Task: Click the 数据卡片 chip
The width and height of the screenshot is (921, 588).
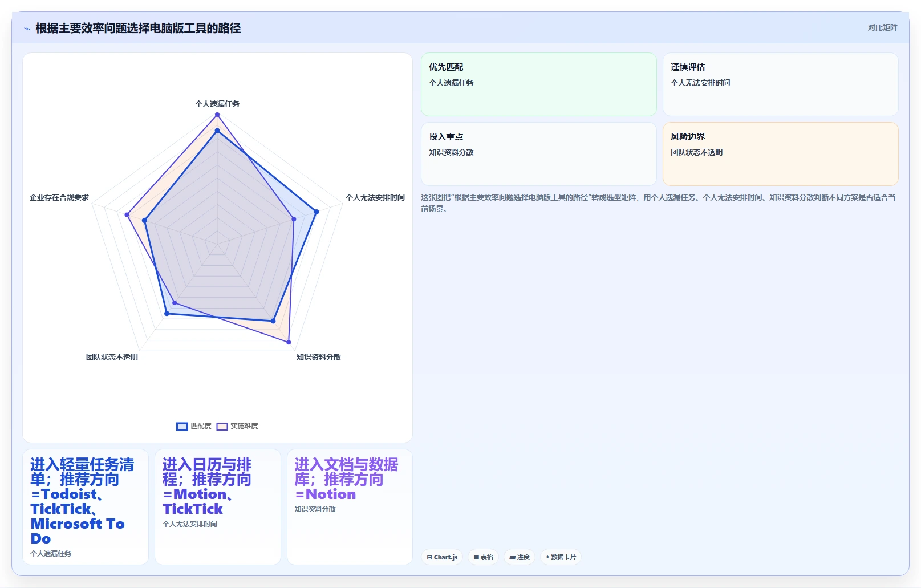Action: click(x=561, y=557)
